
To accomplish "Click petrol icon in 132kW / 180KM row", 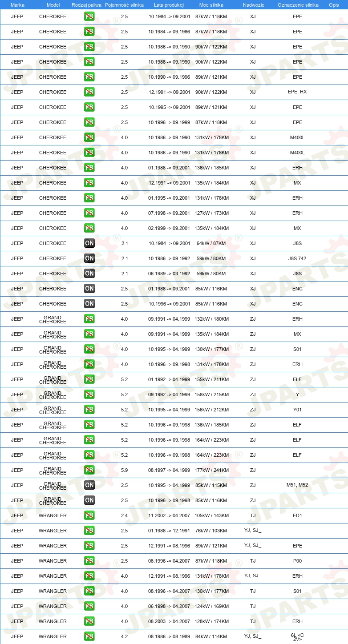I will click(x=89, y=319).
